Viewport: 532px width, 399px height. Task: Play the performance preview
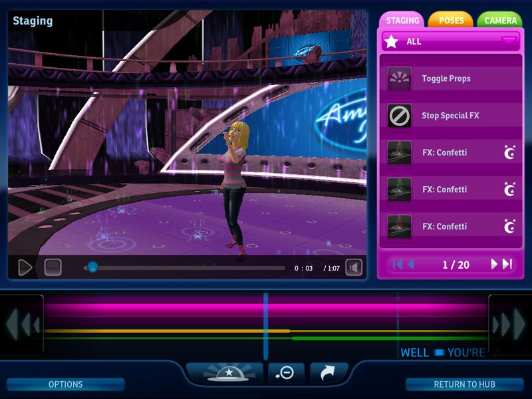[25, 268]
